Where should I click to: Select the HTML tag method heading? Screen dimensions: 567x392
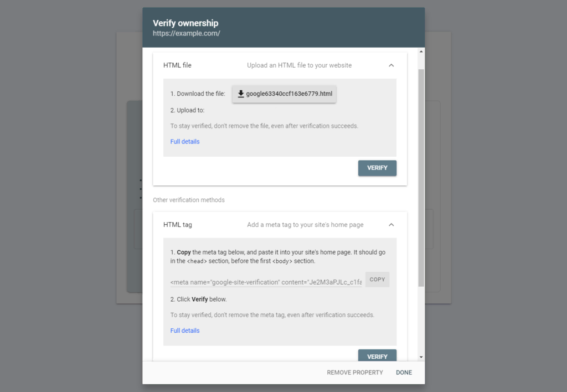pos(178,225)
